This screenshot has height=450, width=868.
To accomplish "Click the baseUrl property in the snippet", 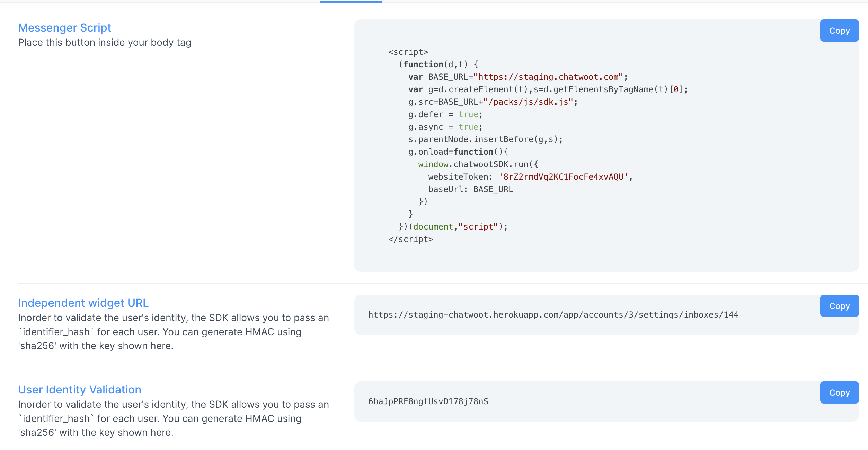I will [x=447, y=189].
